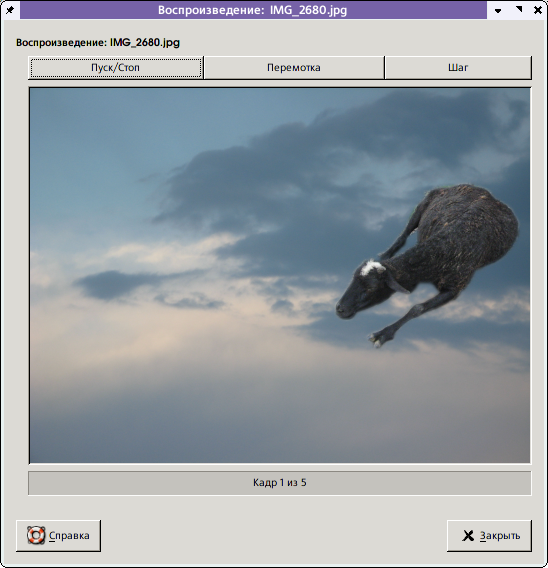Image resolution: width=548 pixels, height=568 pixels.
Task: Advance one frame with Шаг button
Action: coord(458,68)
